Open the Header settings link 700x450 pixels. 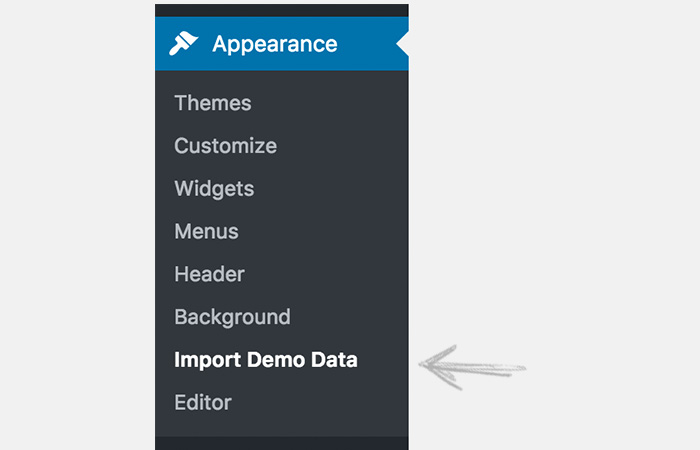pyautogui.click(x=209, y=274)
